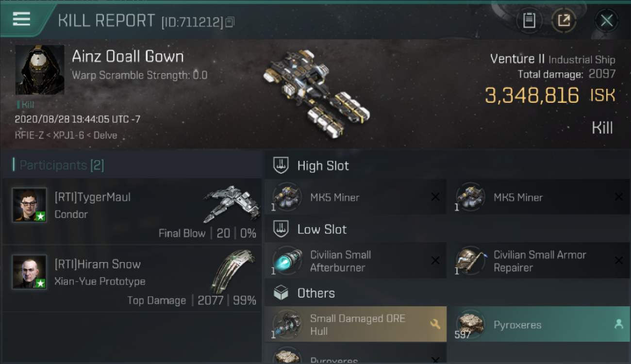The image size is (631, 364).
Task: Click the first MK5 Miner module
Action: click(x=355, y=198)
